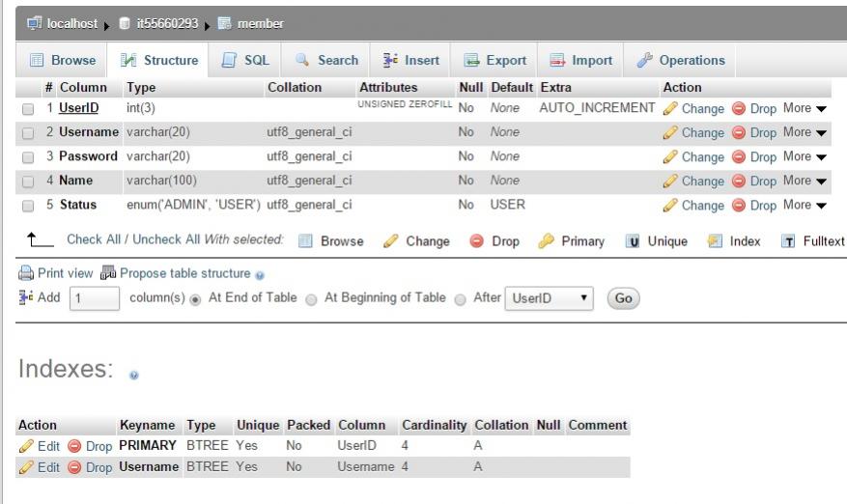
Task: Click the number of columns to add field
Action: point(95,298)
